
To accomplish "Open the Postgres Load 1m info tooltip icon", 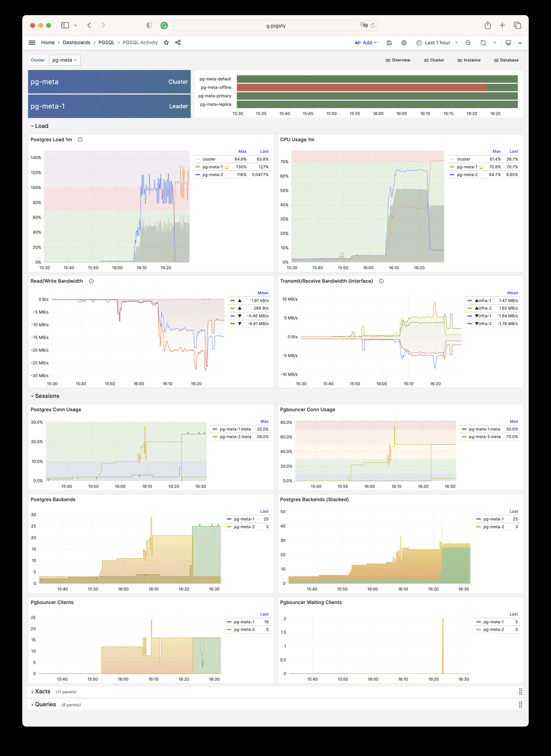I will tap(80, 140).
